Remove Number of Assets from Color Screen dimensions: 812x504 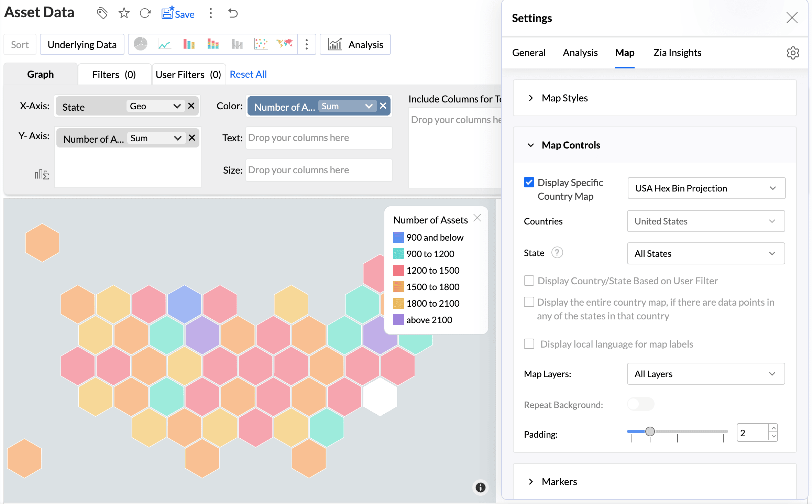coord(383,106)
